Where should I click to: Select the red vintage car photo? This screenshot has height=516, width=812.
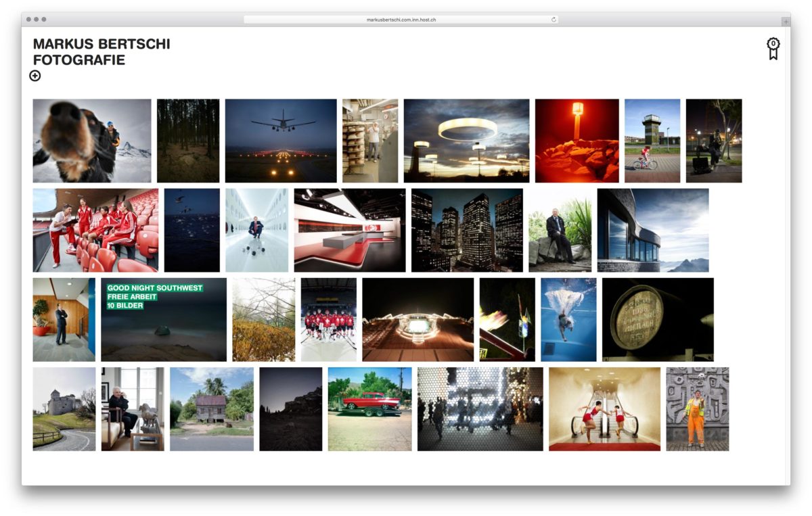click(x=369, y=408)
